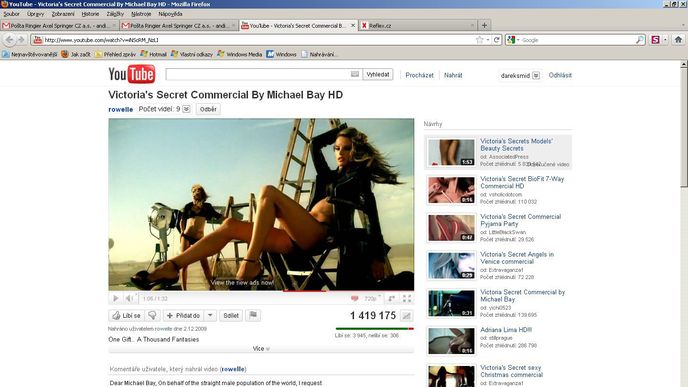The width and height of the screenshot is (688, 387).
Task: Mute the video with speaker icon
Action: [129, 298]
